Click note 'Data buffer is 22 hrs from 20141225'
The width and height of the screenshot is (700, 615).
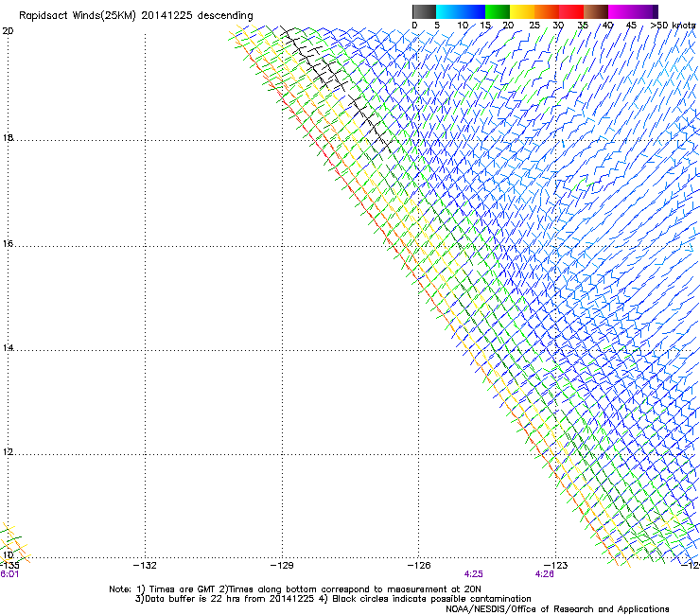[229, 599]
